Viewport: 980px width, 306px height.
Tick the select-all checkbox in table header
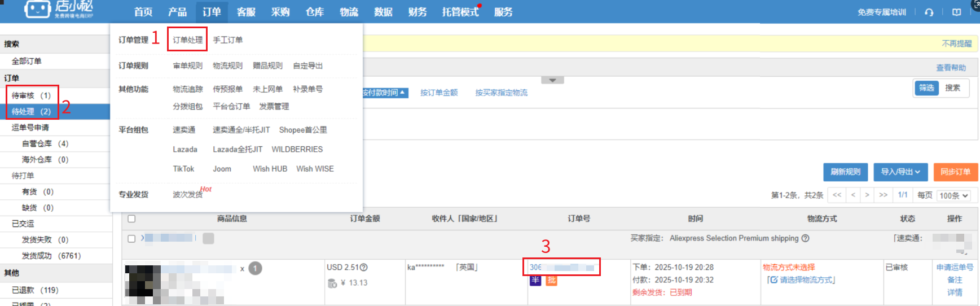point(131,218)
